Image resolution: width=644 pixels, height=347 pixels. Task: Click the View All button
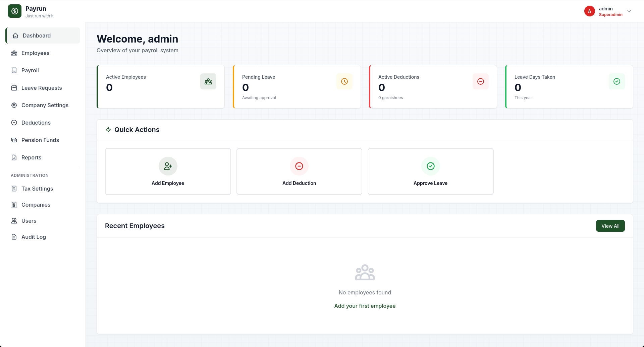tap(610, 226)
